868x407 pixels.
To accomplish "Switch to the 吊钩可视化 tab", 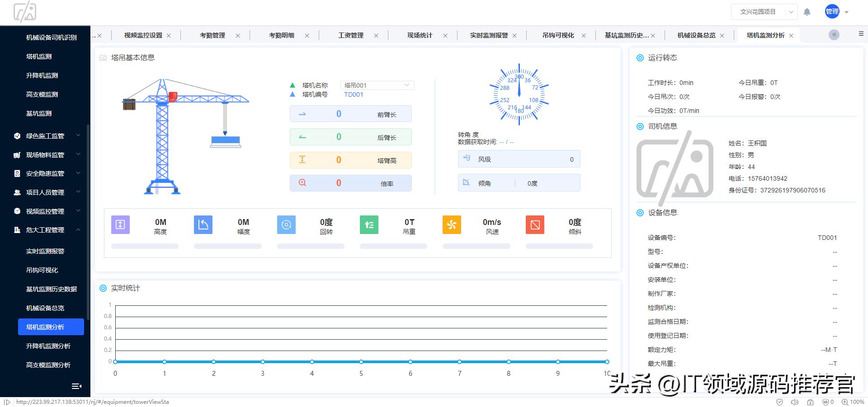I will pyautogui.click(x=558, y=35).
